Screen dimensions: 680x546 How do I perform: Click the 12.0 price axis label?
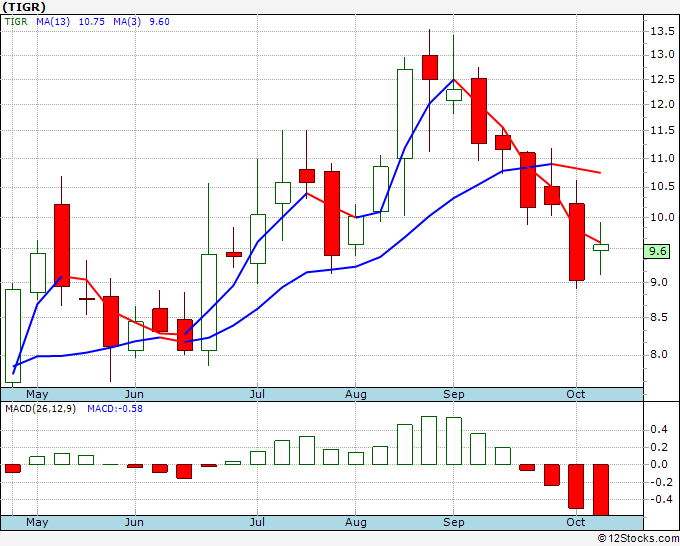(662, 104)
